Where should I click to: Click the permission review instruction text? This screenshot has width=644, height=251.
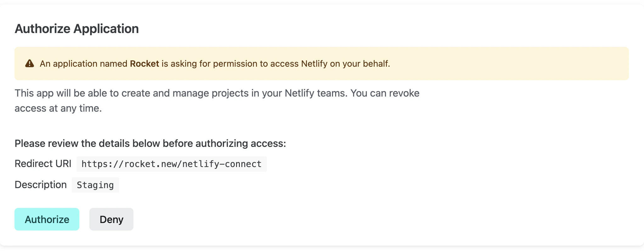pos(150,143)
